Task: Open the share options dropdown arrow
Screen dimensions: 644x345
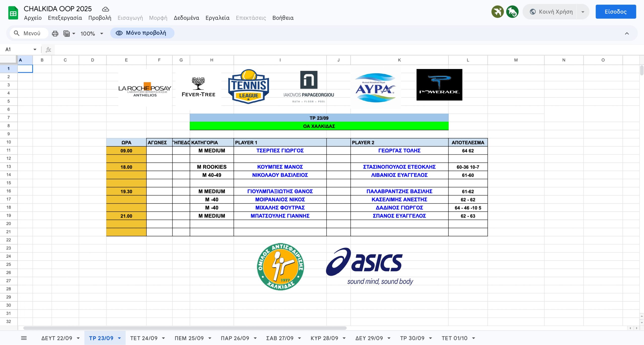Action: (x=583, y=12)
